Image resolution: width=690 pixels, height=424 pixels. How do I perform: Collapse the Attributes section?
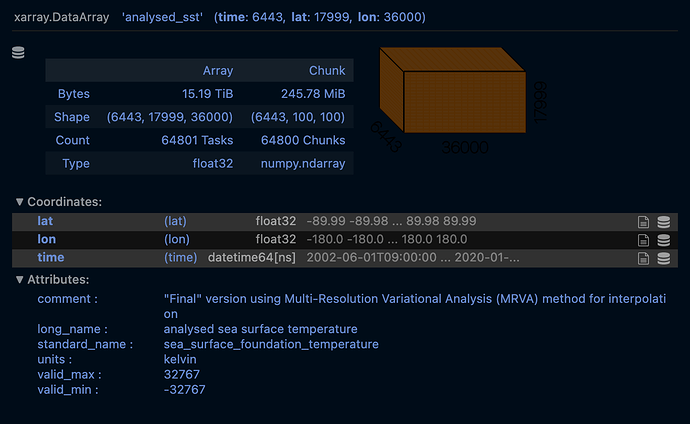click(x=52, y=279)
